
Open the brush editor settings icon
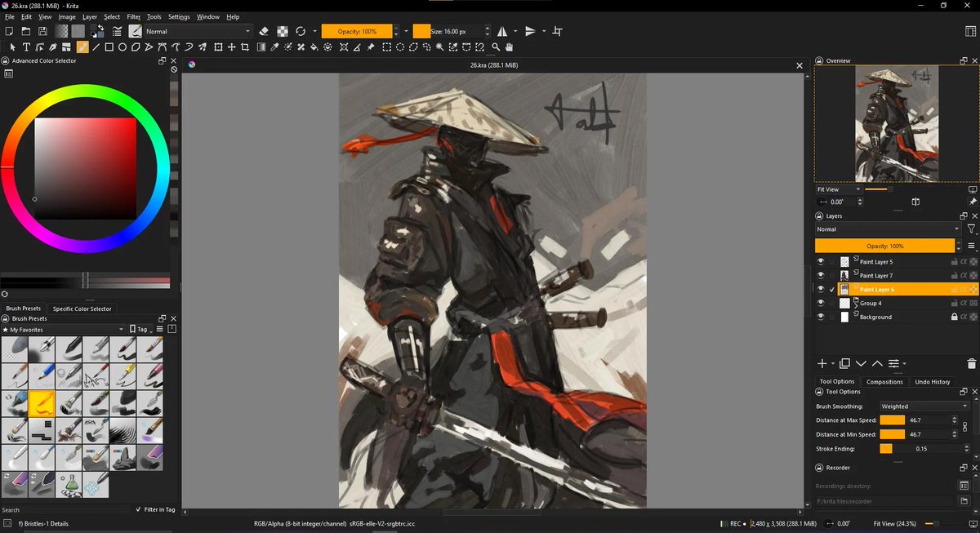click(117, 31)
